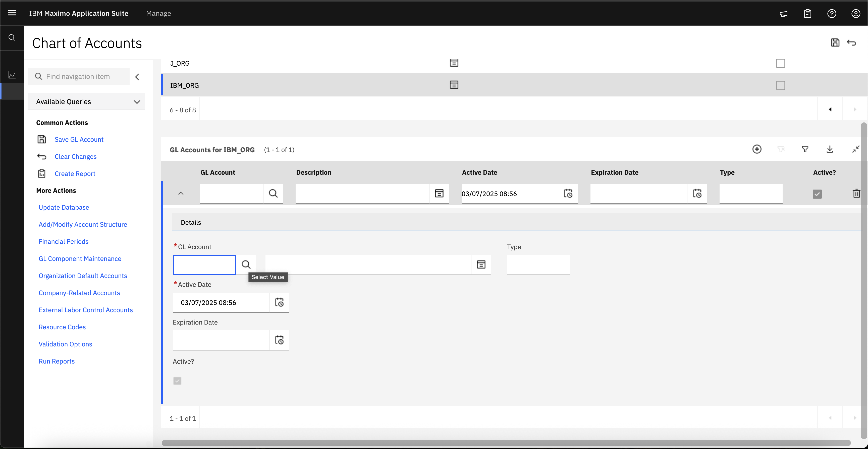Image resolution: width=868 pixels, height=449 pixels.
Task: Click the Find navigation item search field
Action: 79,77
